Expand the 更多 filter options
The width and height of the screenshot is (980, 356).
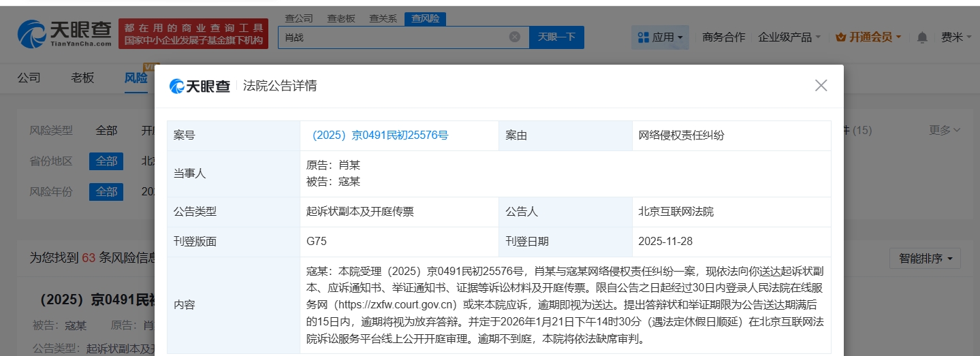pos(945,130)
